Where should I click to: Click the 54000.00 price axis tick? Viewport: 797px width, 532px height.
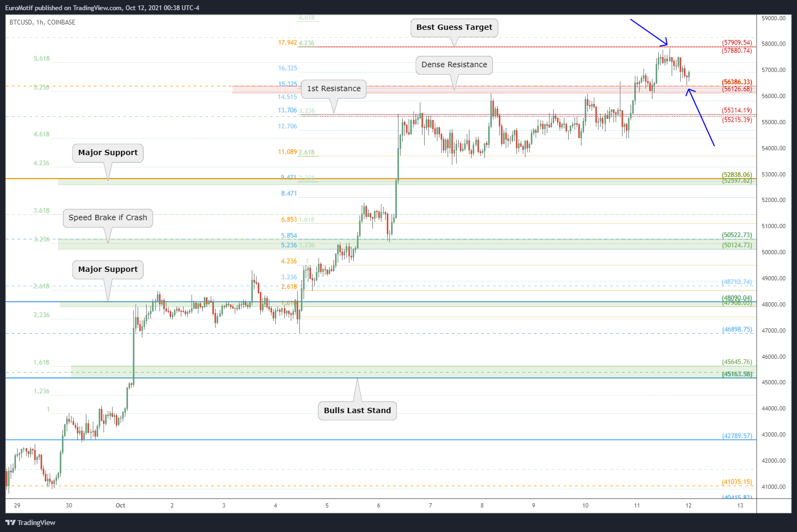click(774, 148)
